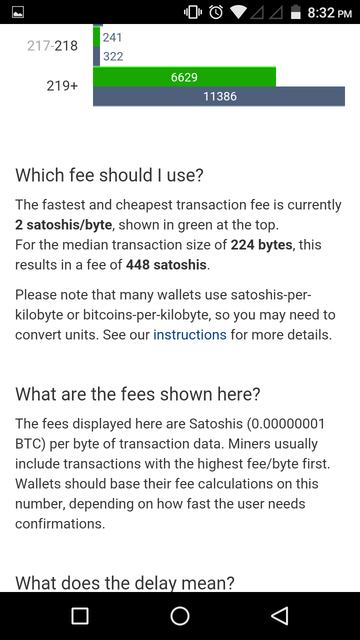Open the instructions link
Viewport: 360px width, 640px height.
(x=190, y=335)
